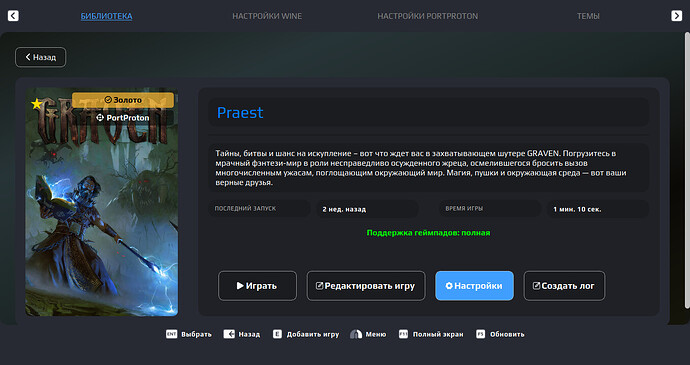Open Редактировать игру dialog
690x365 pixels.
click(x=366, y=286)
